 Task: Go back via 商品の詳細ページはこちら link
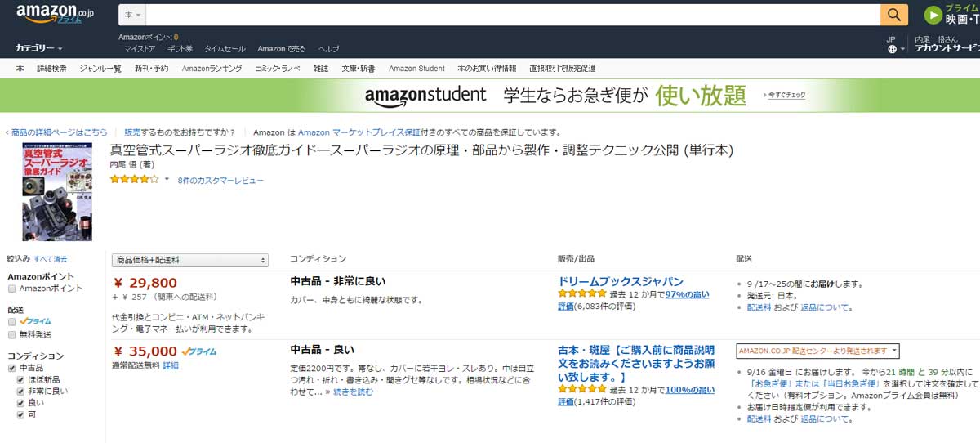pyautogui.click(x=59, y=132)
